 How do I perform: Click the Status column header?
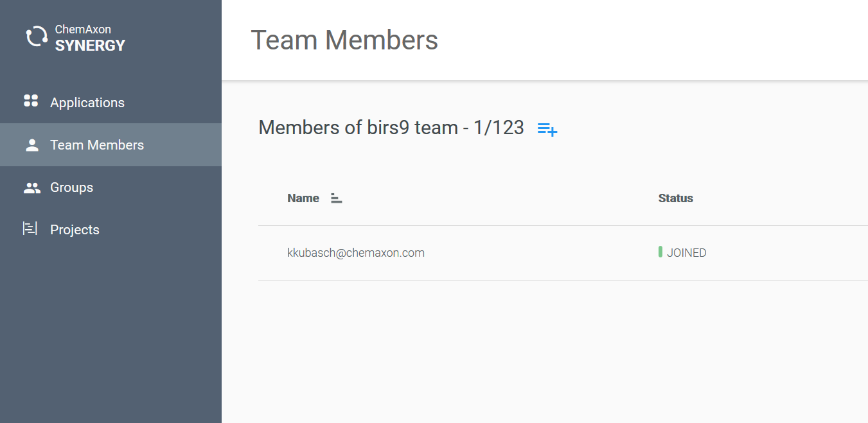coord(676,198)
